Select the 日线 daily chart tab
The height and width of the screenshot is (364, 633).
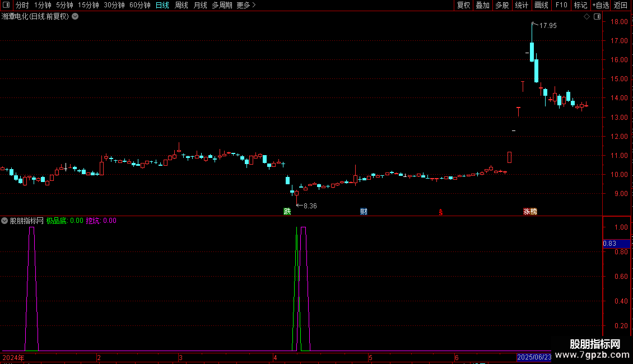coord(162,5)
